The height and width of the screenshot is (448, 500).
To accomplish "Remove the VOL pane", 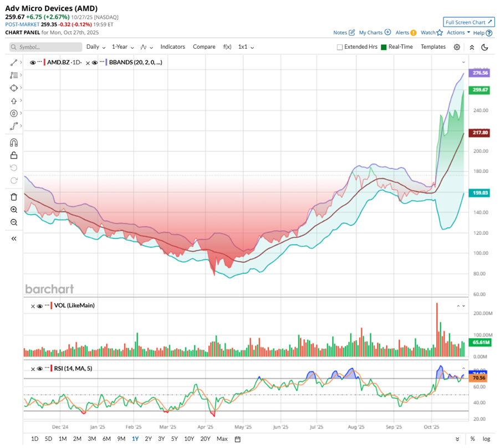I will (33, 306).
